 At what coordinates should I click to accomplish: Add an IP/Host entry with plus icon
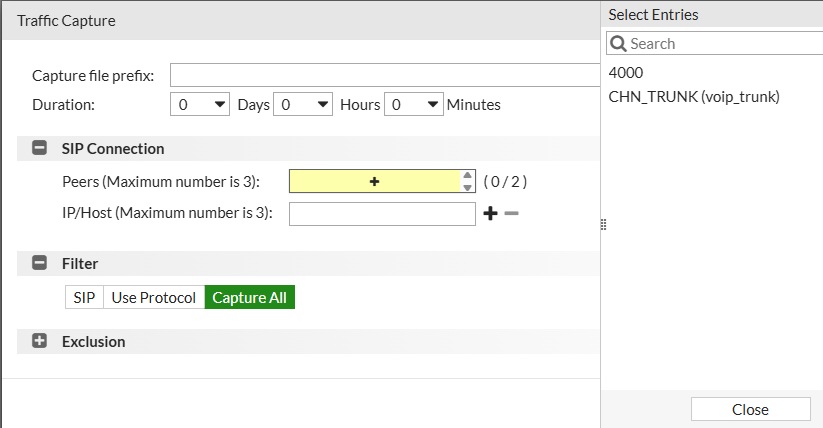(x=490, y=213)
